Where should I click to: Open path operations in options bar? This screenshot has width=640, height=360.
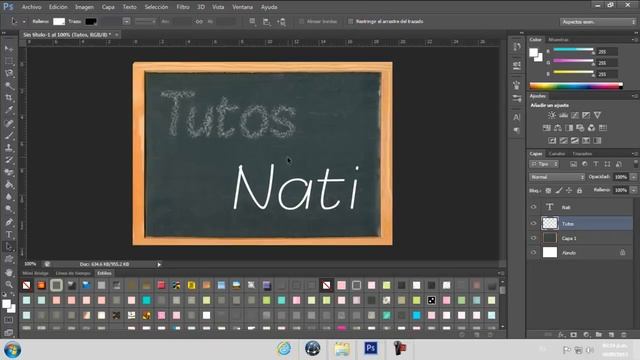point(253,22)
